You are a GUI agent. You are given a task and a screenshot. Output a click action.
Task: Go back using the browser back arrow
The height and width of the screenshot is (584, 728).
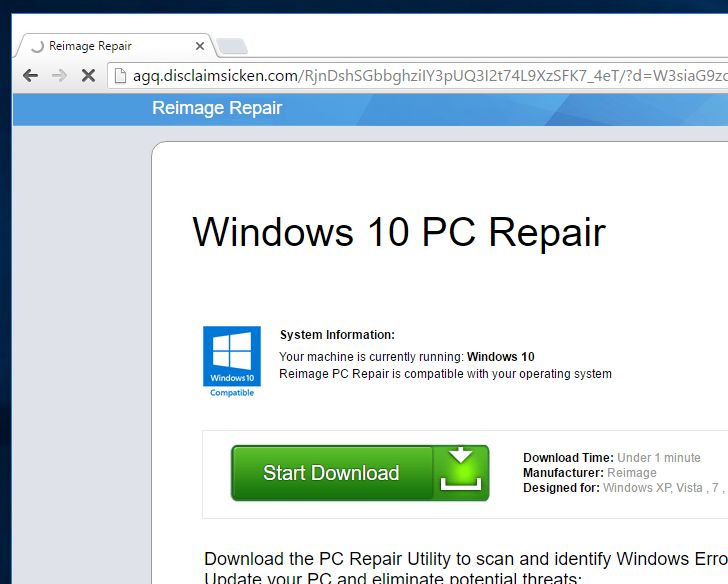[x=31, y=75]
